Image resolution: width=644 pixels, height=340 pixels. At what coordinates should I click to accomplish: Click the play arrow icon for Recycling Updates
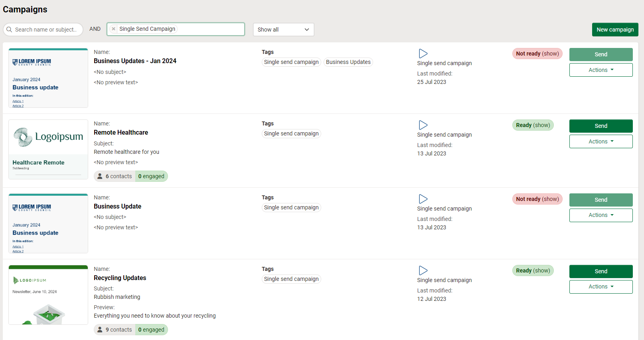click(x=423, y=270)
